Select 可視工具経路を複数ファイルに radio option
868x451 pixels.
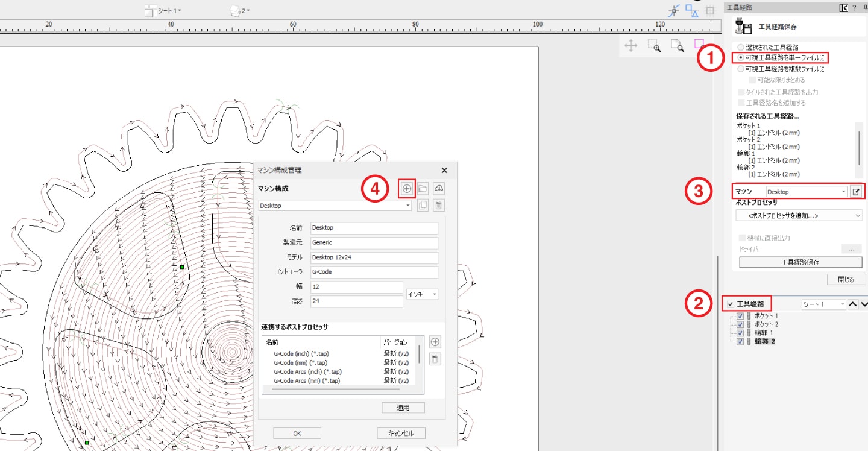click(x=741, y=69)
